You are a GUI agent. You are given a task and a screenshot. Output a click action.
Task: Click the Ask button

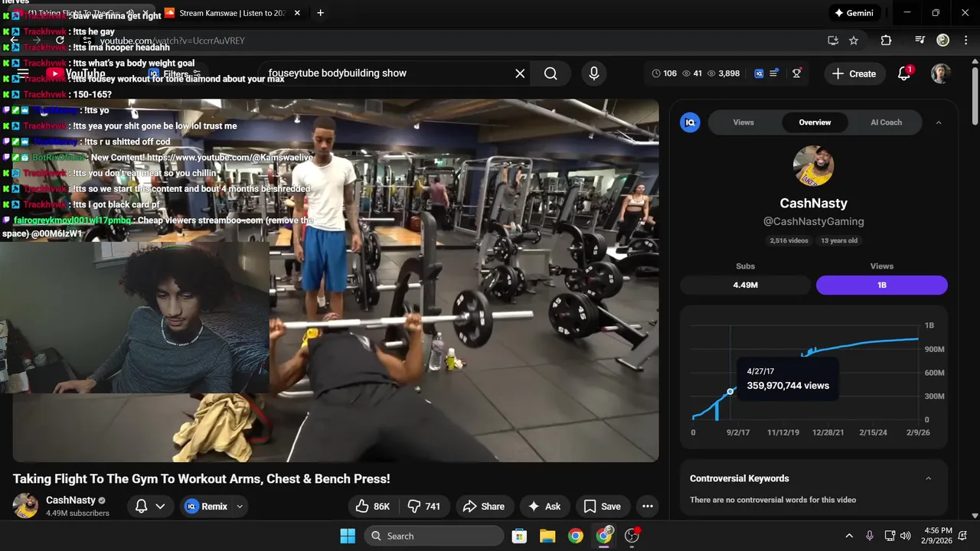coord(544,506)
